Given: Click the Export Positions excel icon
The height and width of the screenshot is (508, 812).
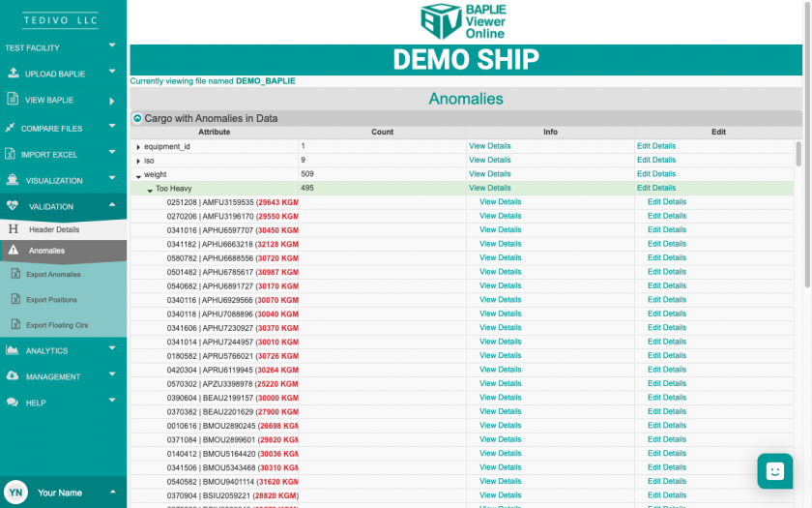Looking at the screenshot, I should 16,299.
